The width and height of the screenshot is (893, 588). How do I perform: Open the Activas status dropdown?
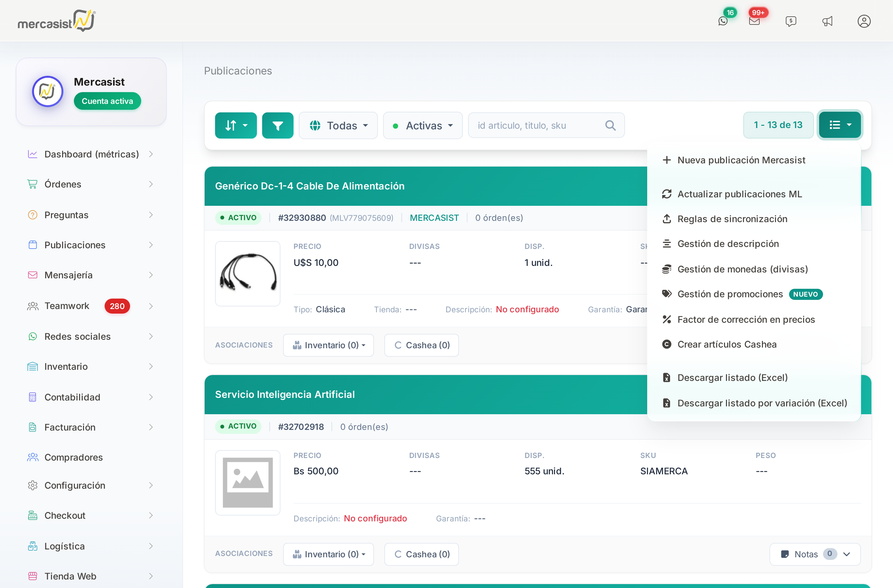coord(423,125)
